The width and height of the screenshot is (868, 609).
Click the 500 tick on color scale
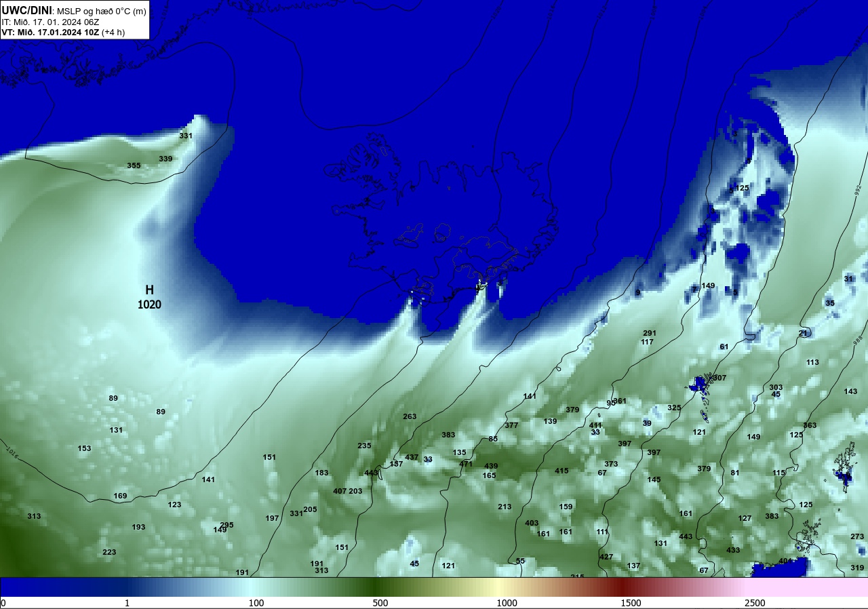click(x=380, y=603)
